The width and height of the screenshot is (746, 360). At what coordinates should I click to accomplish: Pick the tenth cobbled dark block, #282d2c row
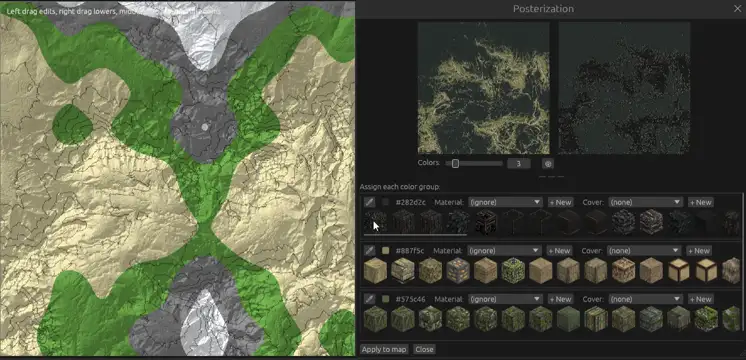point(624,222)
